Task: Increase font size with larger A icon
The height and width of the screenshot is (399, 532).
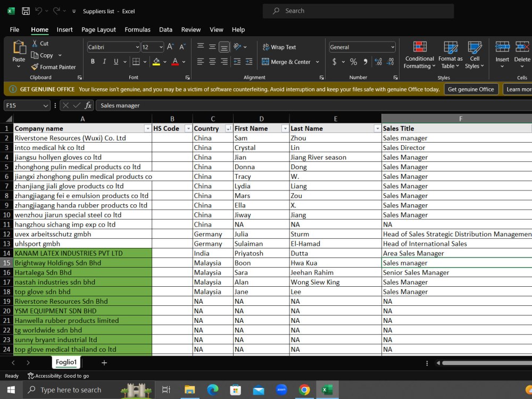Action: (x=170, y=47)
